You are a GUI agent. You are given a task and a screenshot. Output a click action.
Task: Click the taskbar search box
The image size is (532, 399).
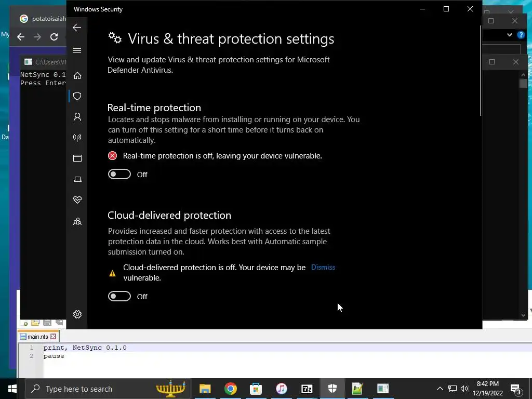[x=108, y=389]
